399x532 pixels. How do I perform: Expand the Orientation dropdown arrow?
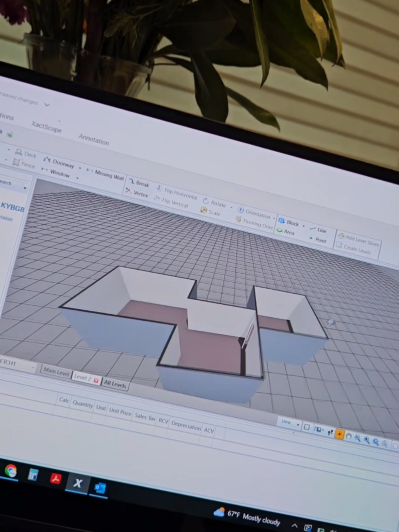point(274,218)
